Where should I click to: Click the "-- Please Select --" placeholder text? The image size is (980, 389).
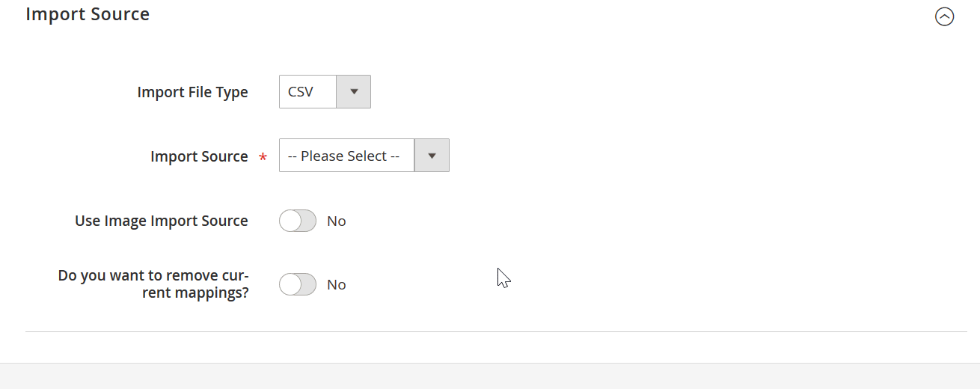344,156
